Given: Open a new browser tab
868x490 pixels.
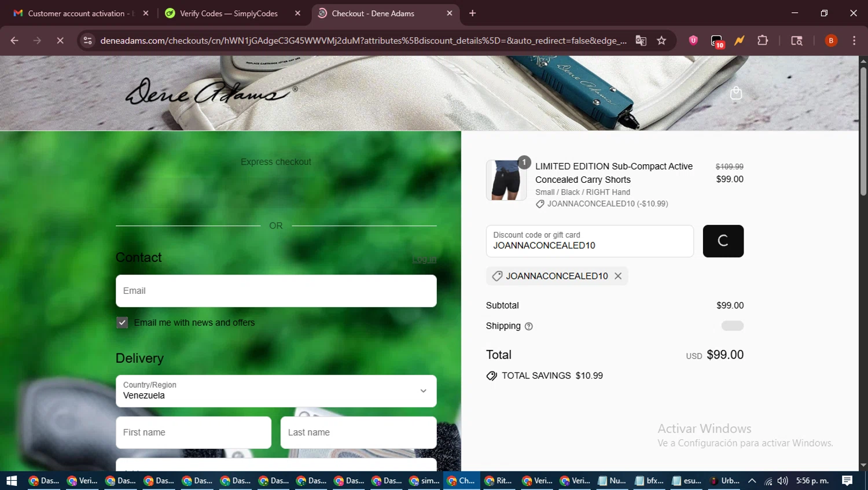Looking at the screenshot, I should (472, 13).
